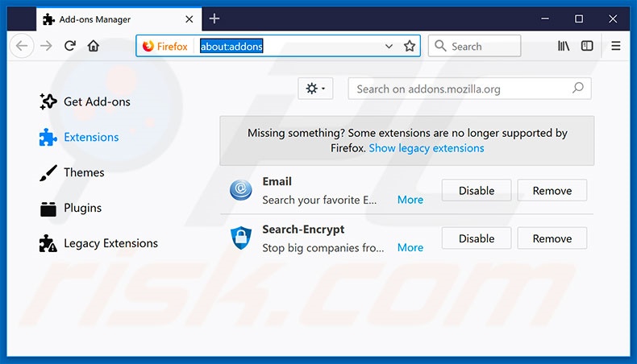
Task: Select the Add-ons Manager tab
Action: coord(119,19)
